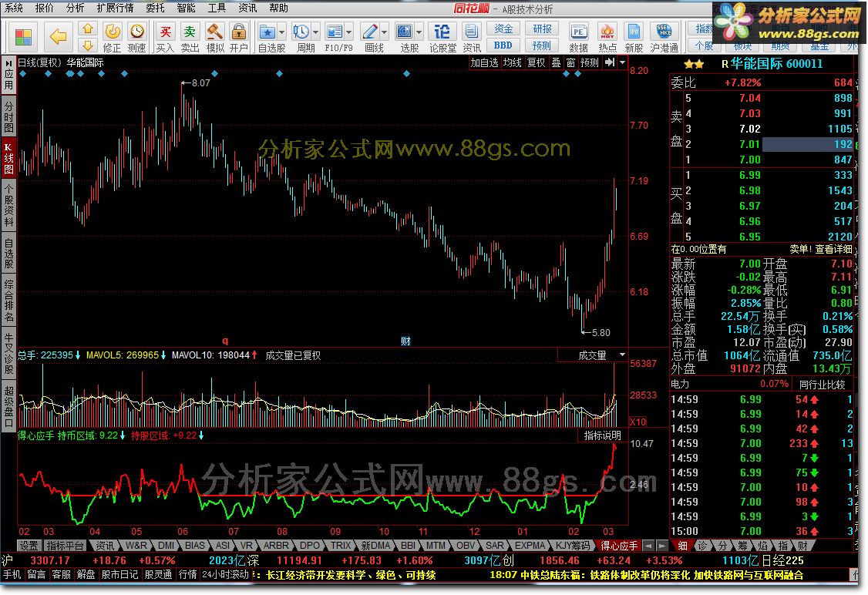
Task: Click the yellow down arrow icon
Action: 87,45
